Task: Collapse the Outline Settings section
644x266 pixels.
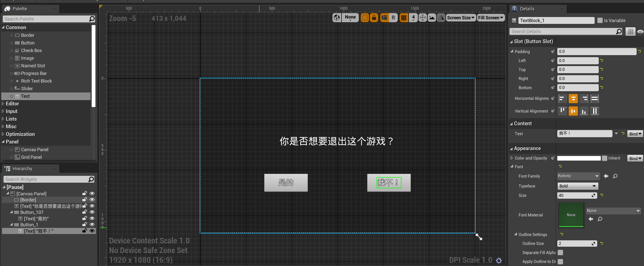Action: (515, 234)
